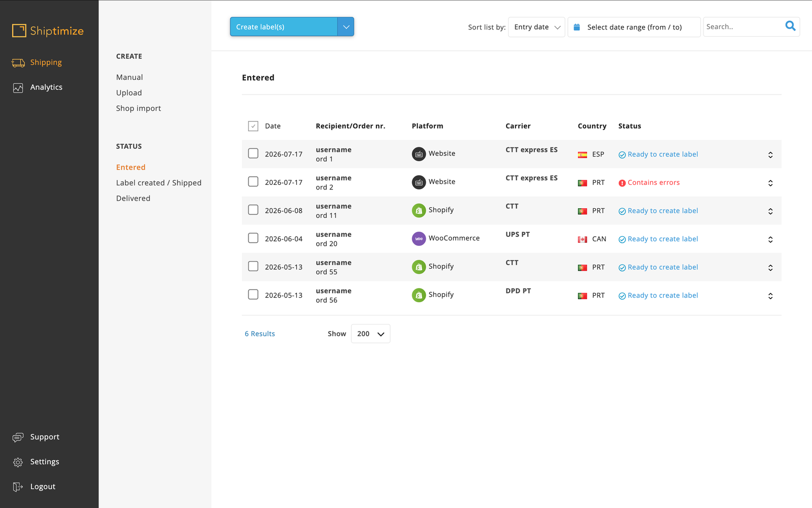Image resolution: width=812 pixels, height=508 pixels.
Task: Click Contains errors status for ord 2
Action: (654, 182)
